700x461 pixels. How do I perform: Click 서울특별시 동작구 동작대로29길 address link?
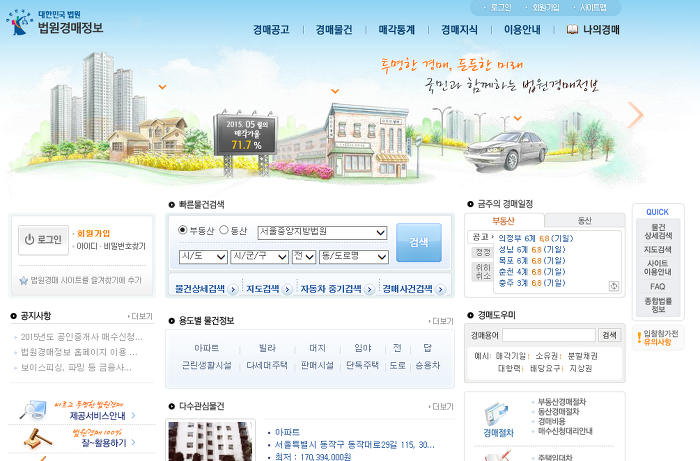[x=354, y=445]
